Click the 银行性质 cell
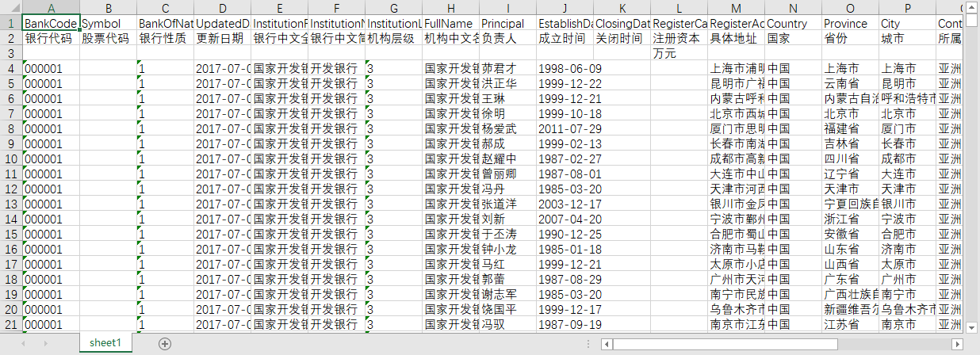This screenshot has width=980, height=355. (x=166, y=38)
